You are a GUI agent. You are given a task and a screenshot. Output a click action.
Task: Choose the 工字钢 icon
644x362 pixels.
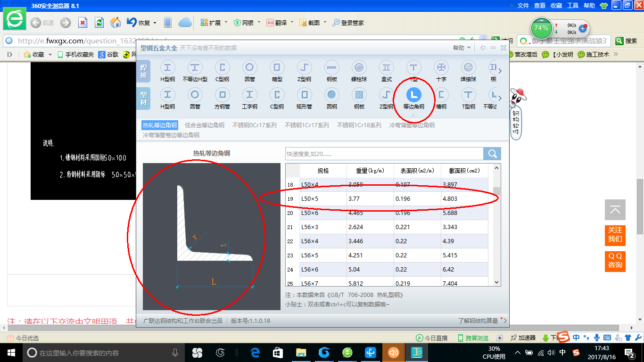pyautogui.click(x=249, y=94)
